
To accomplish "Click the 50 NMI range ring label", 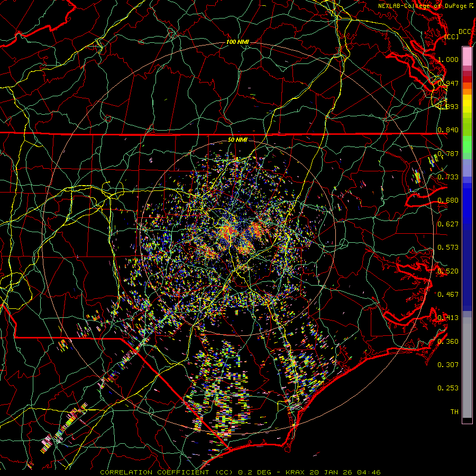I will coord(237,140).
